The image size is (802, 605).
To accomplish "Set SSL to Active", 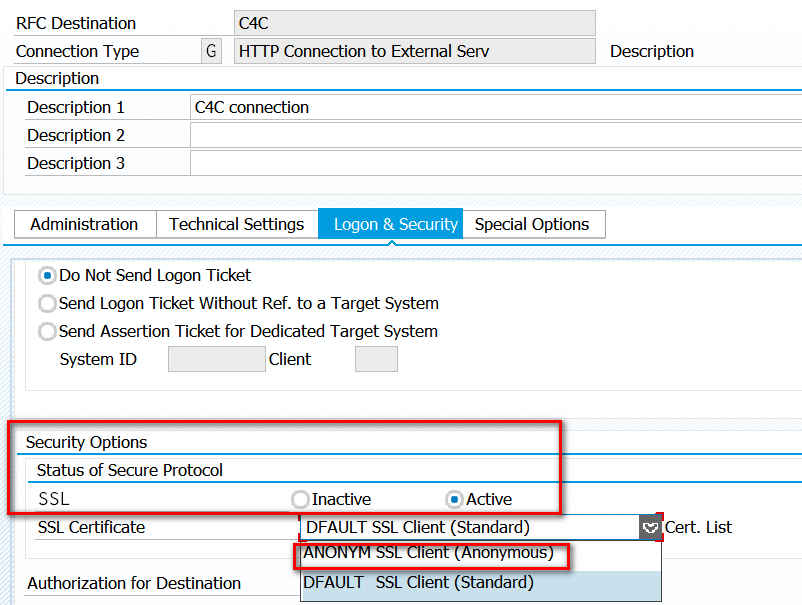I will pos(454,499).
